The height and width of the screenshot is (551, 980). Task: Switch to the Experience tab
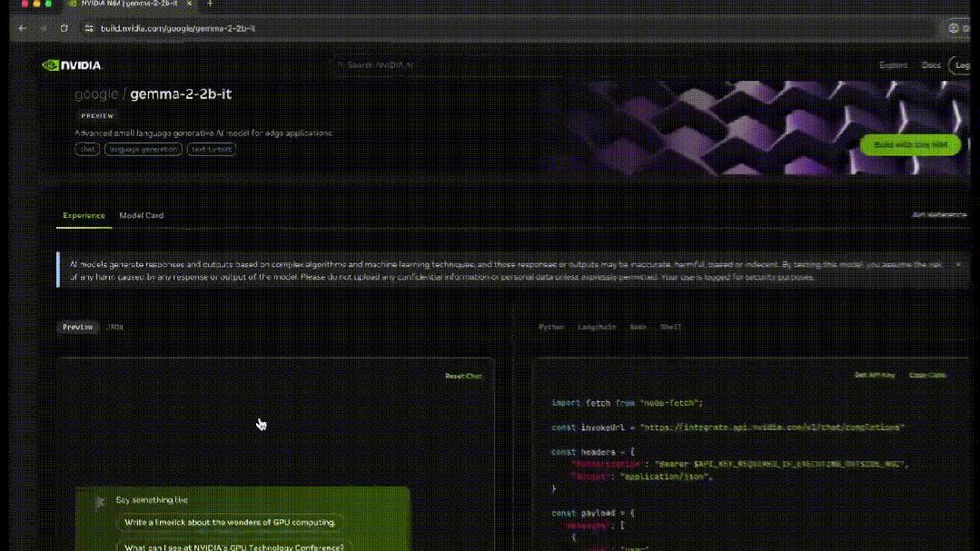84,215
